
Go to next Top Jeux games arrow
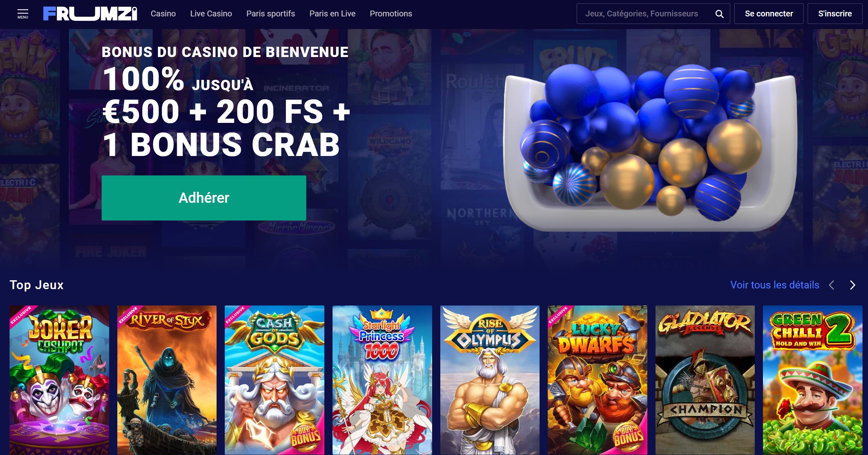point(852,285)
